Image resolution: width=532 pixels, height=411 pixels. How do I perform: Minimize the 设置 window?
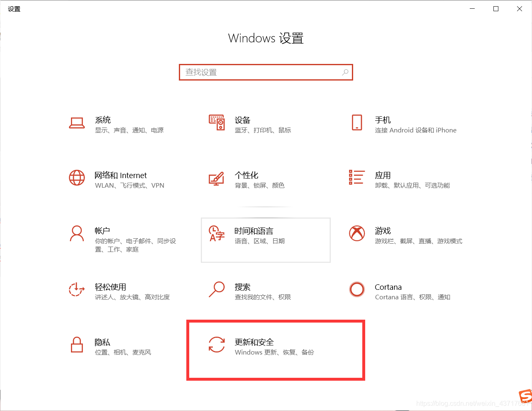tap(472, 9)
